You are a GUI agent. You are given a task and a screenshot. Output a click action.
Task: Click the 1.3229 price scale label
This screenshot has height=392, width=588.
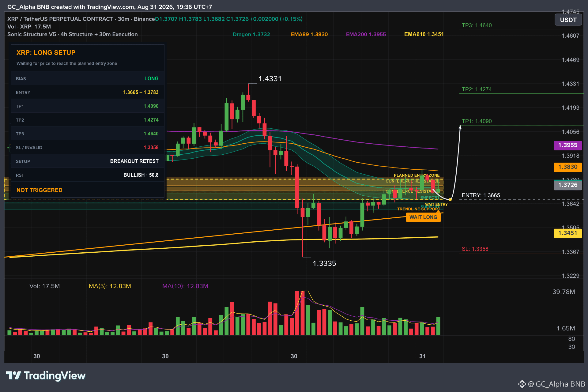[x=570, y=276]
